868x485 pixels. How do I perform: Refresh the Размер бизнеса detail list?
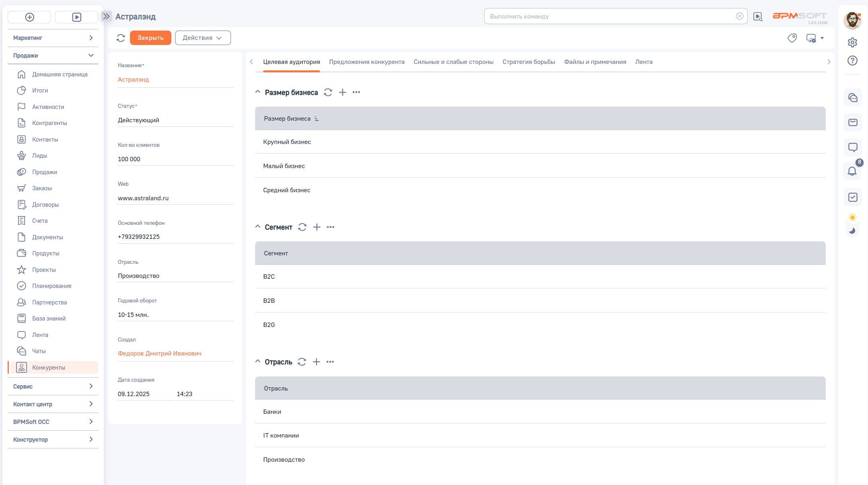328,92
